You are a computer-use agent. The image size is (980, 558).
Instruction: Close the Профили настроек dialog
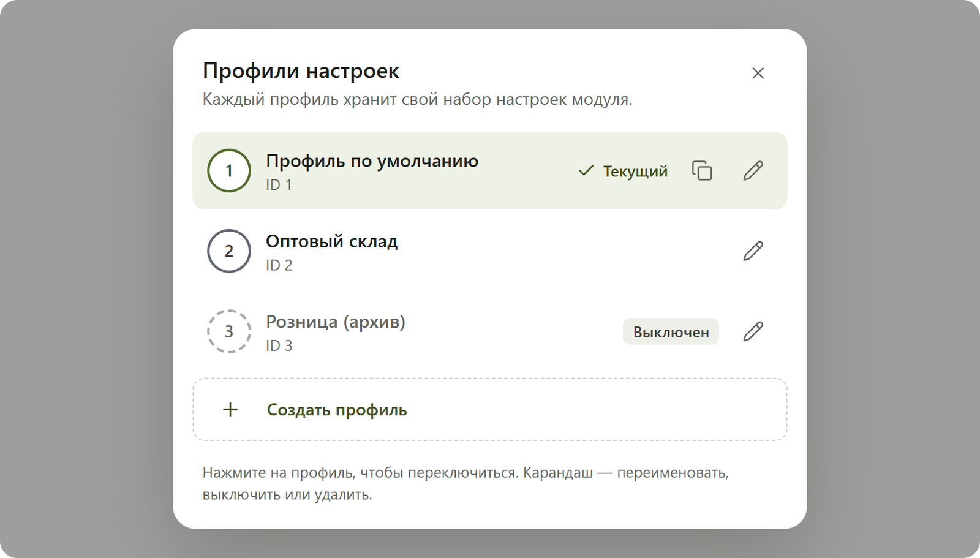758,73
